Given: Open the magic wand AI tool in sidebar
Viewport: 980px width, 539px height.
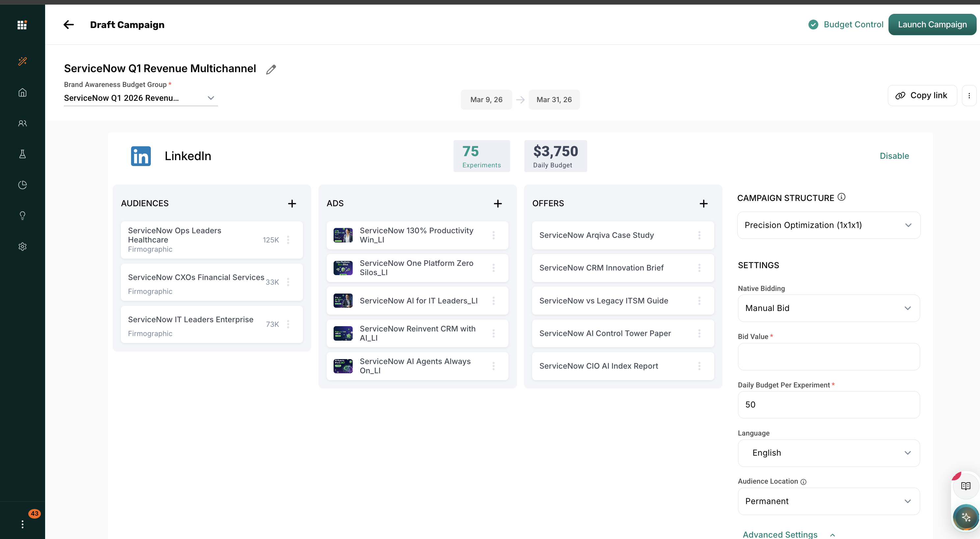Looking at the screenshot, I should coord(22,61).
